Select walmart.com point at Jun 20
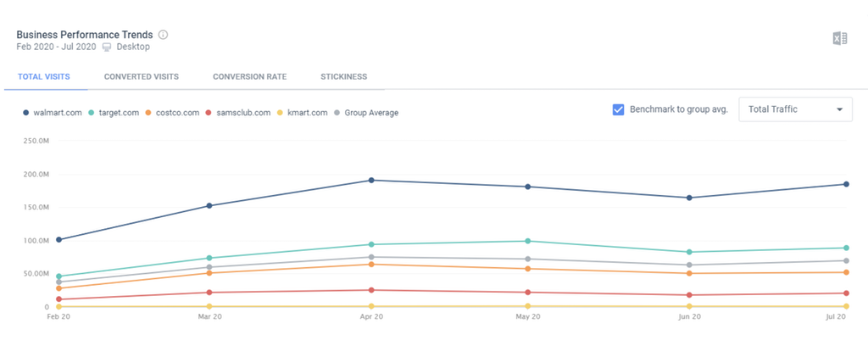The width and height of the screenshot is (868, 346). click(x=688, y=198)
